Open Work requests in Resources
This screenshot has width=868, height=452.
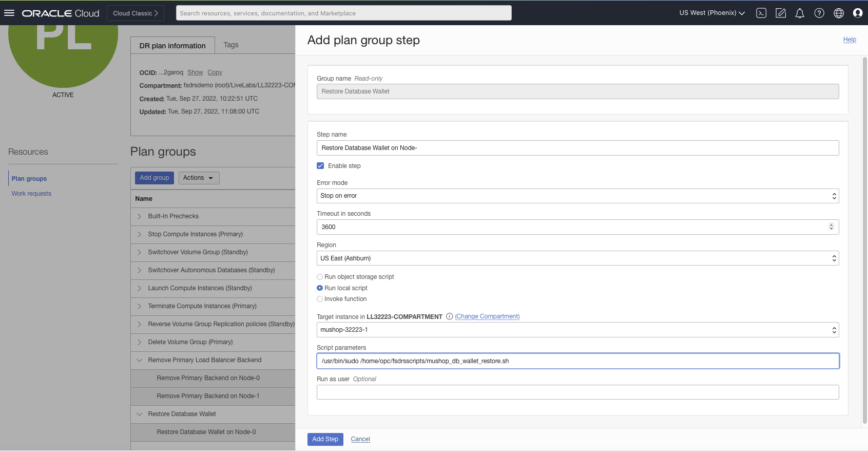(31, 194)
